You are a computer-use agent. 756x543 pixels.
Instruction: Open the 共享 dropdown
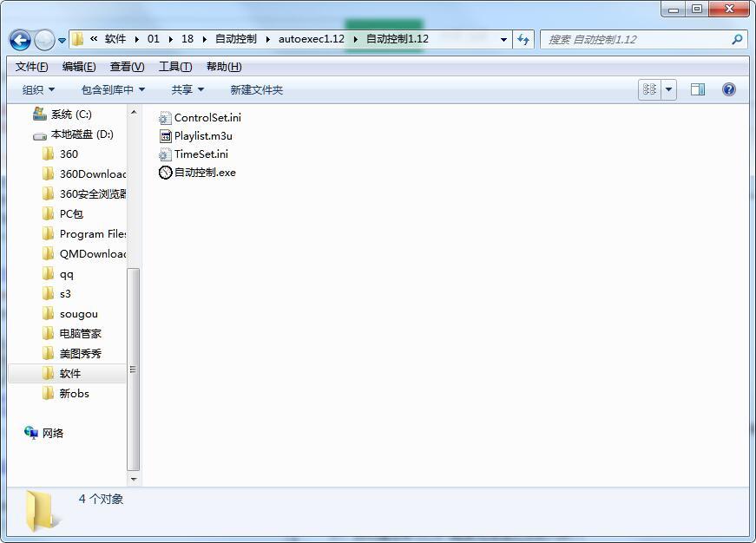[x=187, y=89]
